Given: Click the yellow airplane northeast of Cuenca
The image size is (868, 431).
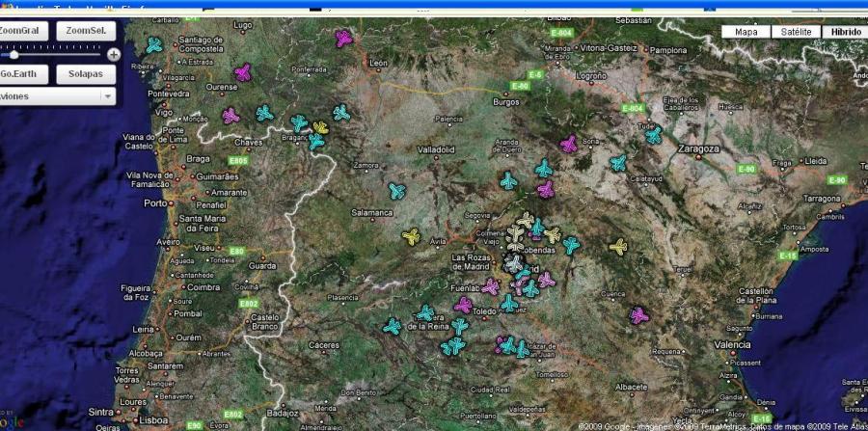Looking at the screenshot, I should coord(619,247).
